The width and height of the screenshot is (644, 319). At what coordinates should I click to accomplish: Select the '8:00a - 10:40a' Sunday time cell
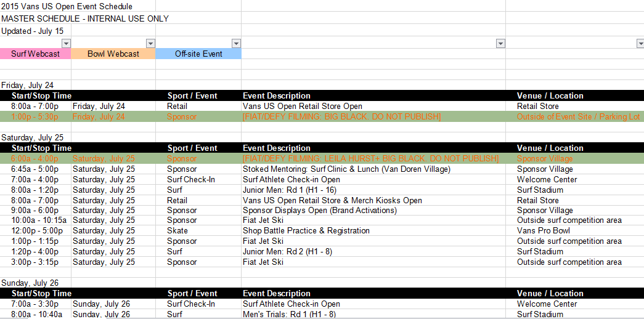click(37, 315)
